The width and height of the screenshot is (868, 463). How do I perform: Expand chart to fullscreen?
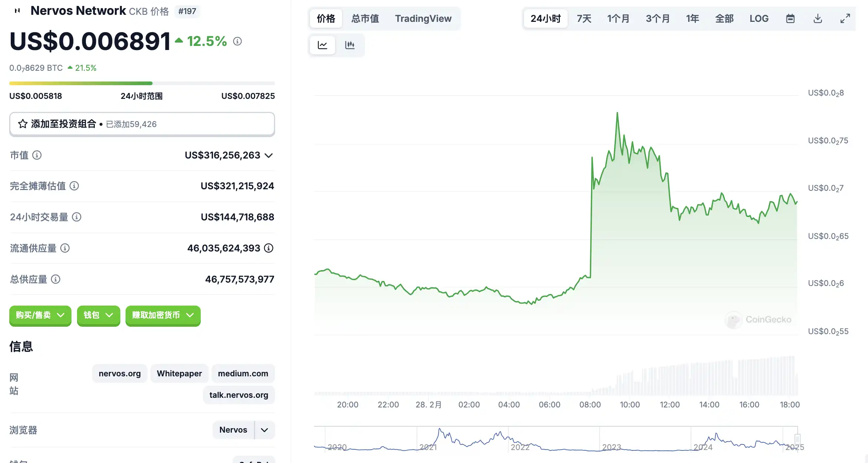pos(845,19)
